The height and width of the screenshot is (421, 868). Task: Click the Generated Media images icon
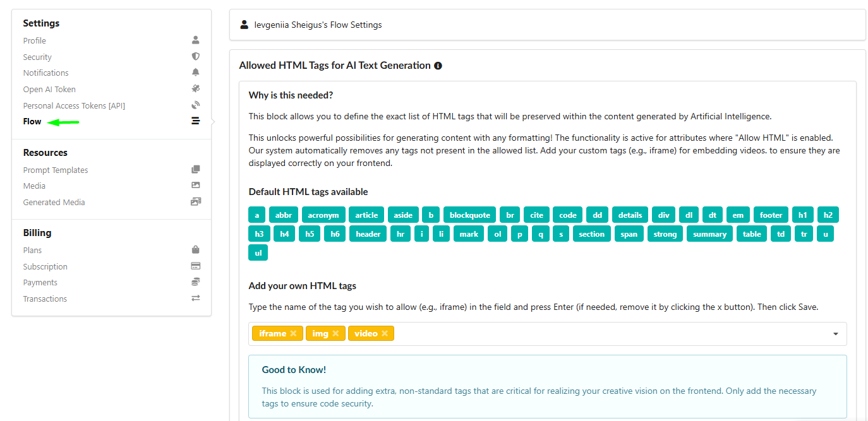point(196,202)
